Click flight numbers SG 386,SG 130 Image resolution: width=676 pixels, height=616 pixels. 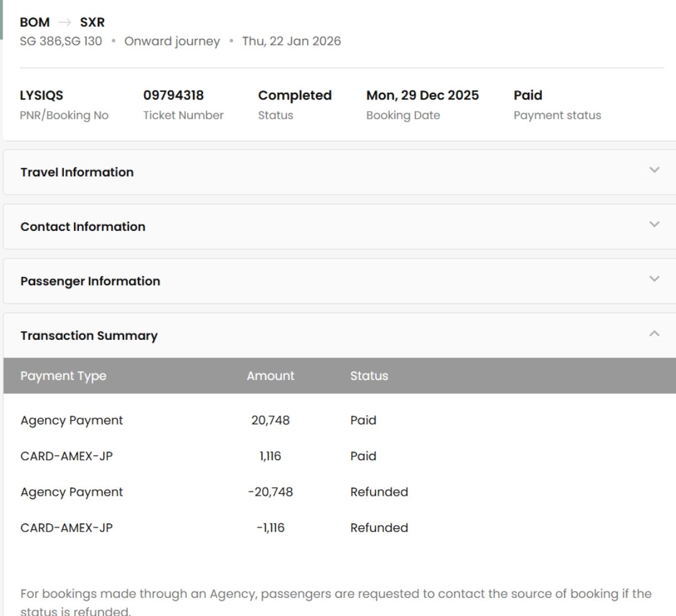pyautogui.click(x=61, y=41)
